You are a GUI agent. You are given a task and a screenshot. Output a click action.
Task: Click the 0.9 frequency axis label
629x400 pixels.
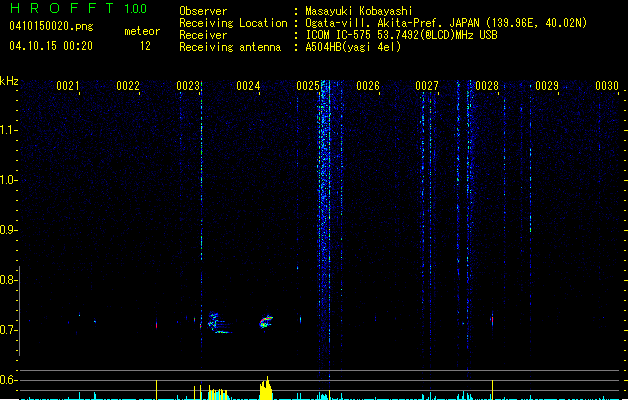click(8, 230)
